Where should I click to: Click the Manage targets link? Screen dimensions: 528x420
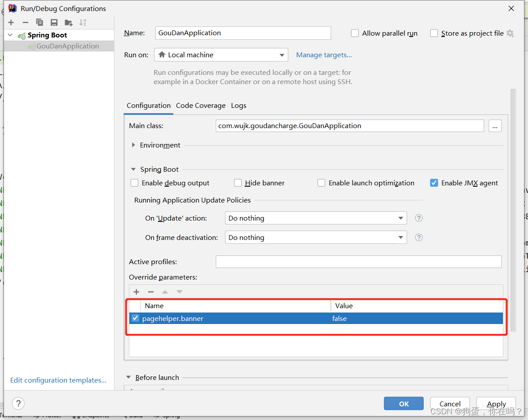coord(324,55)
